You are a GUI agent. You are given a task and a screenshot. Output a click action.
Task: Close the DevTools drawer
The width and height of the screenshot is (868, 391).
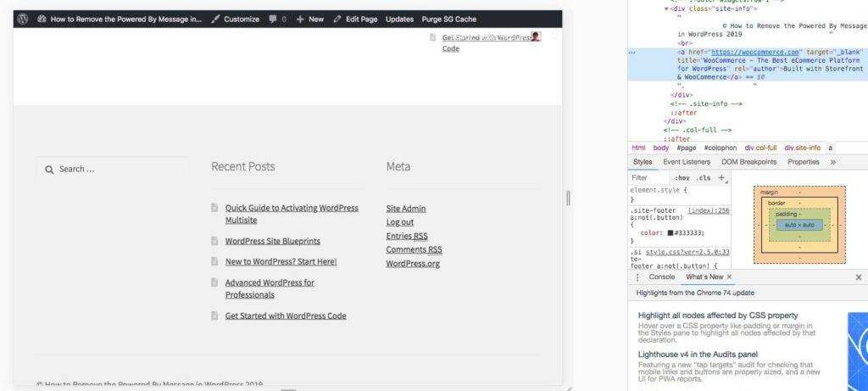(x=859, y=276)
